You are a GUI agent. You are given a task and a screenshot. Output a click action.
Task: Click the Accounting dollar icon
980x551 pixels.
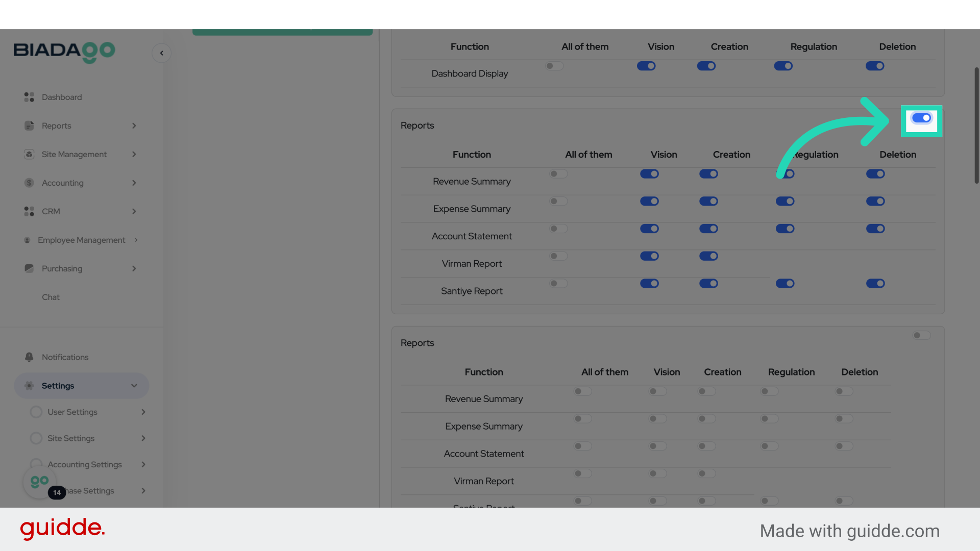pyautogui.click(x=29, y=183)
